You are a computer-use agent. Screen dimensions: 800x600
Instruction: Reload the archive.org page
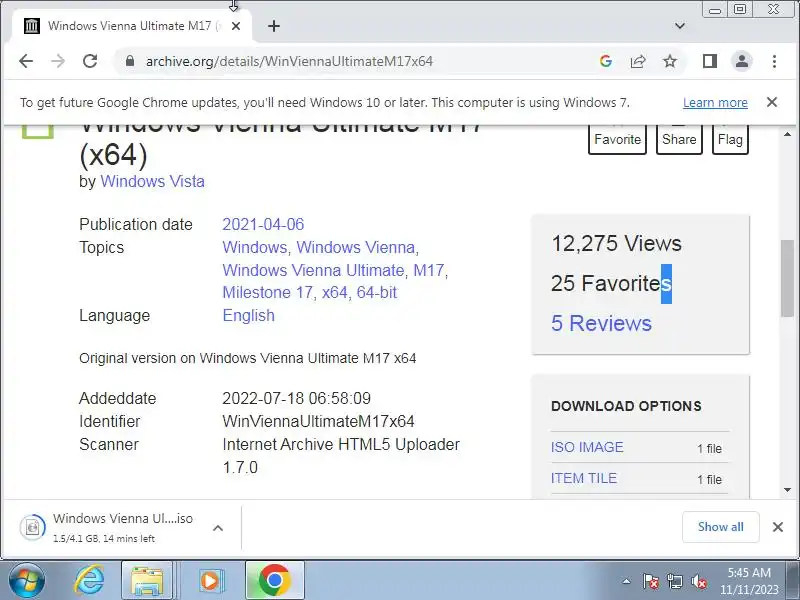(90, 61)
